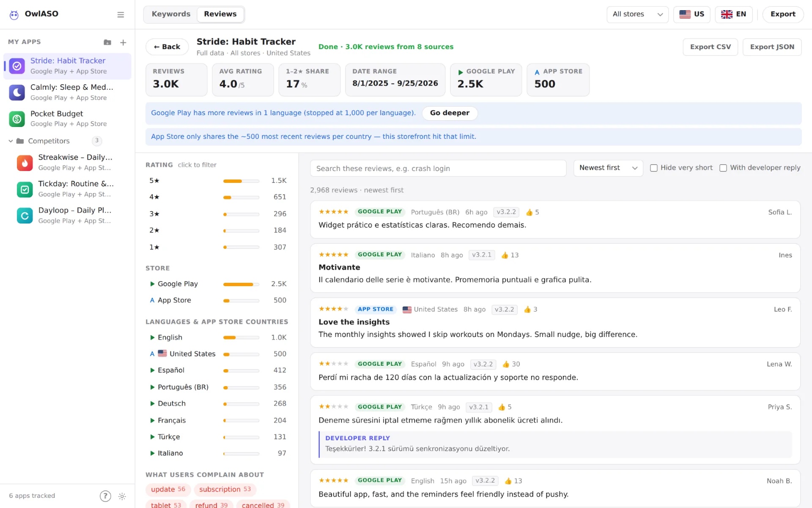Screen dimensions: 812x508
Task: Filter by App Store in Store section
Action: (218, 300)
